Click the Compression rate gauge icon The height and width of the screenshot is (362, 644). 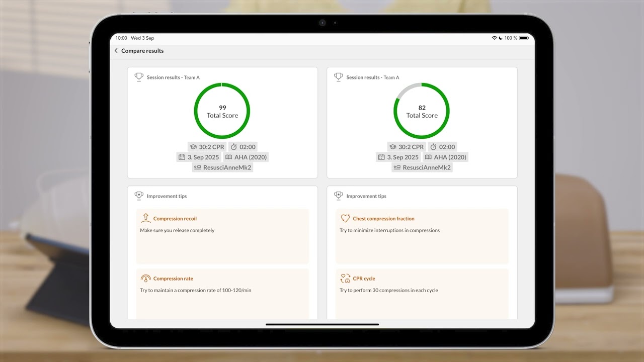pos(145,278)
